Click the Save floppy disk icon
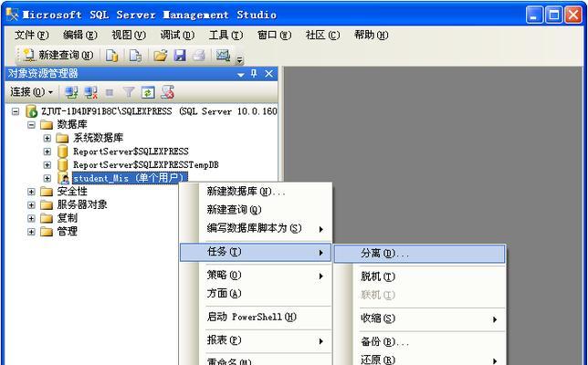This screenshot has width=588, height=365. click(x=180, y=55)
